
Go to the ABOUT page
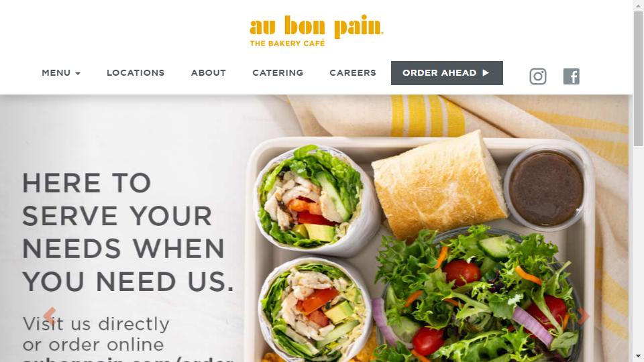[208, 72]
